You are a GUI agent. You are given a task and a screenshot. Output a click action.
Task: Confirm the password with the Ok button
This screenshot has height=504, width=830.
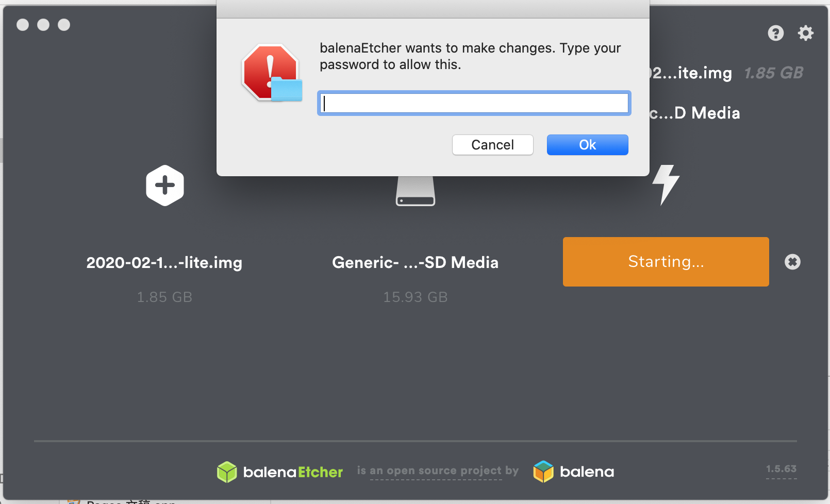(x=587, y=145)
